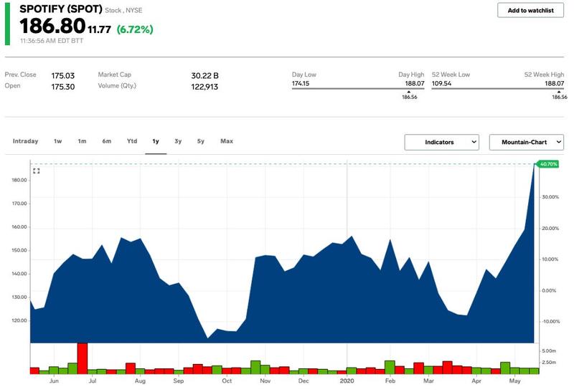Image resolution: width=574 pixels, height=392 pixels.
Task: Click the SPOTIFY (SPOT) stock title
Action: coord(60,9)
